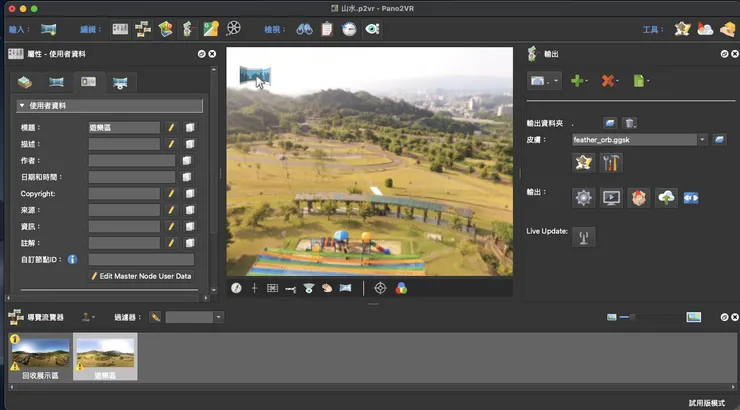740x410 pixels.
Task: Expand the output type dropdown in 輸出 panel
Action: [544, 80]
